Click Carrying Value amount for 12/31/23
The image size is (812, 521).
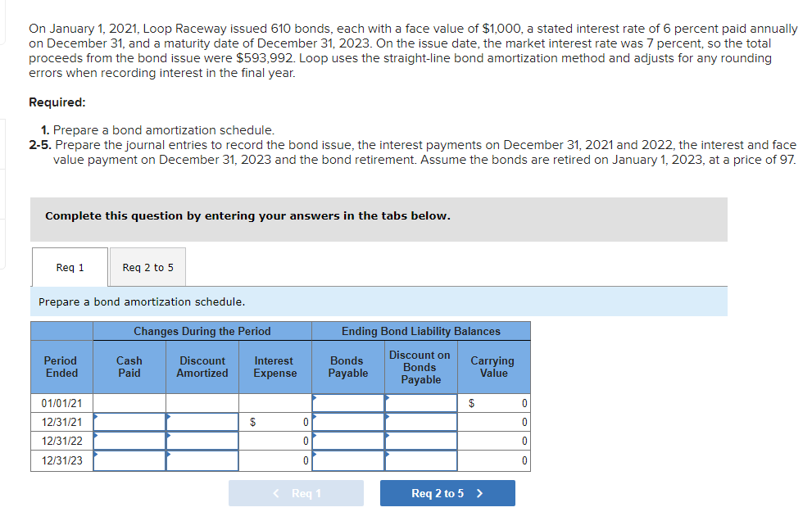[494, 460]
